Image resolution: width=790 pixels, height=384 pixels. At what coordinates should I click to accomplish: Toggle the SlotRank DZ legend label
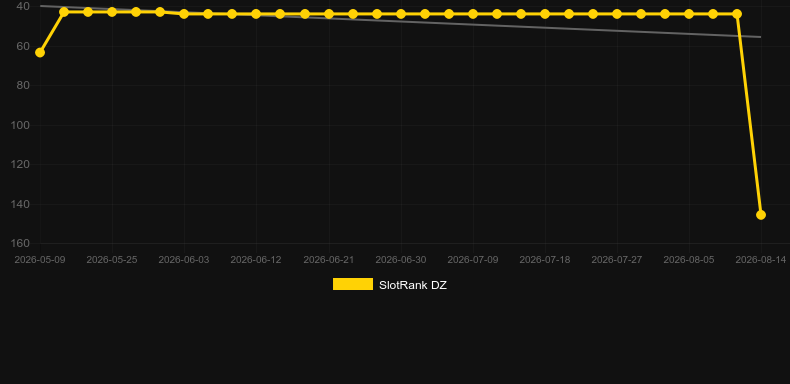coord(413,285)
